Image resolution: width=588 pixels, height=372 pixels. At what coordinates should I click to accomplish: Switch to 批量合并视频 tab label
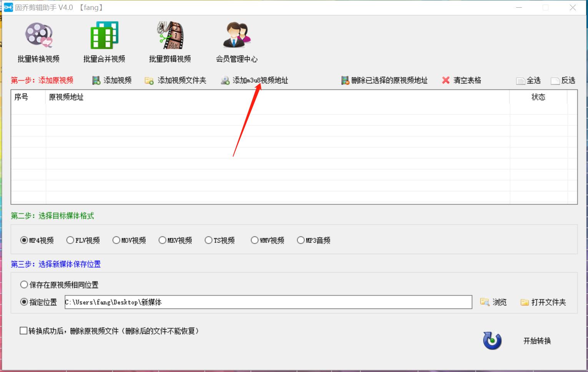pyautogui.click(x=104, y=59)
